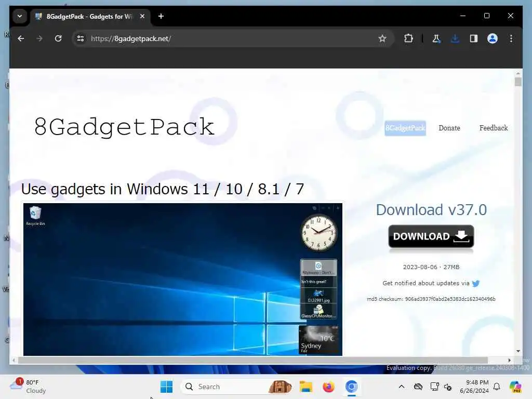
Task: Click the muted volume tray icon
Action: [x=448, y=387]
